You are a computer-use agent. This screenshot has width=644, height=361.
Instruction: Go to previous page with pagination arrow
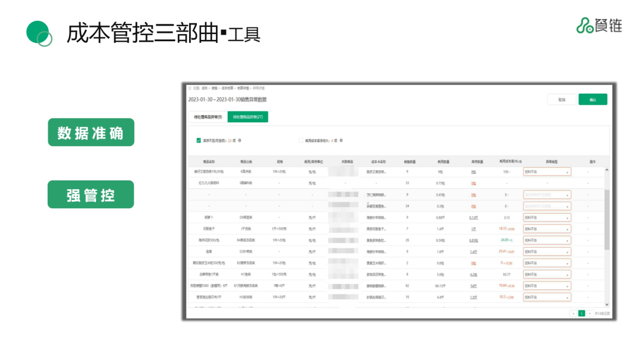point(573,313)
